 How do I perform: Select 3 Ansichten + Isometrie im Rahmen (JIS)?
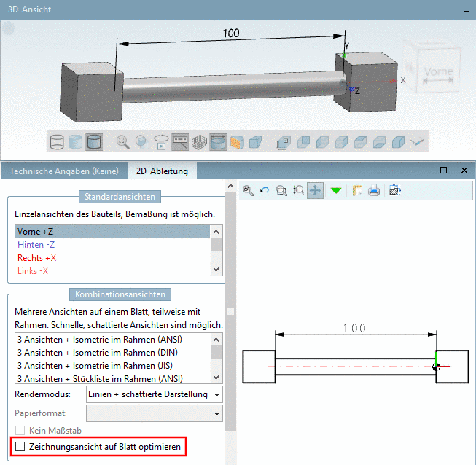coord(112,365)
